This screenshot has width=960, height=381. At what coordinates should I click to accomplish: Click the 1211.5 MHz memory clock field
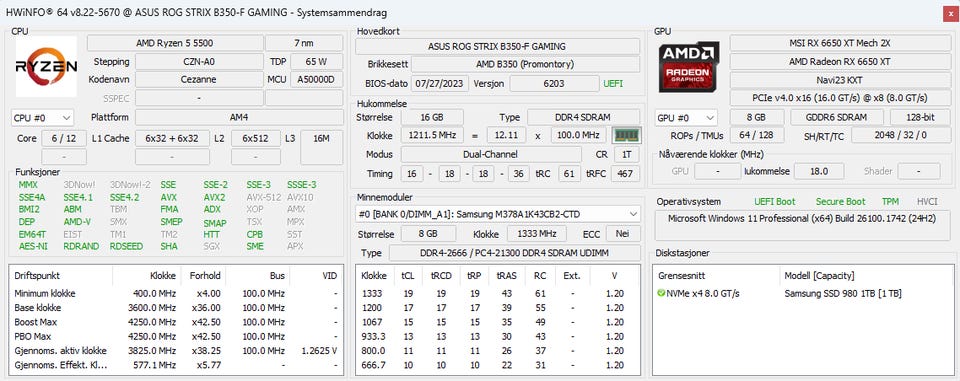(432, 135)
